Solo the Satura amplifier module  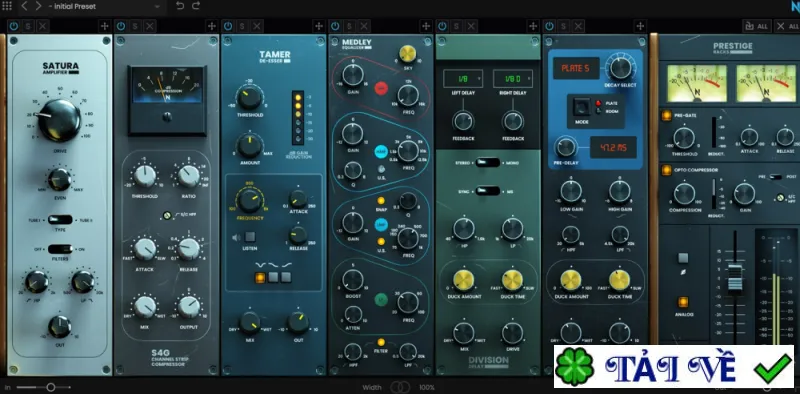coord(28,26)
